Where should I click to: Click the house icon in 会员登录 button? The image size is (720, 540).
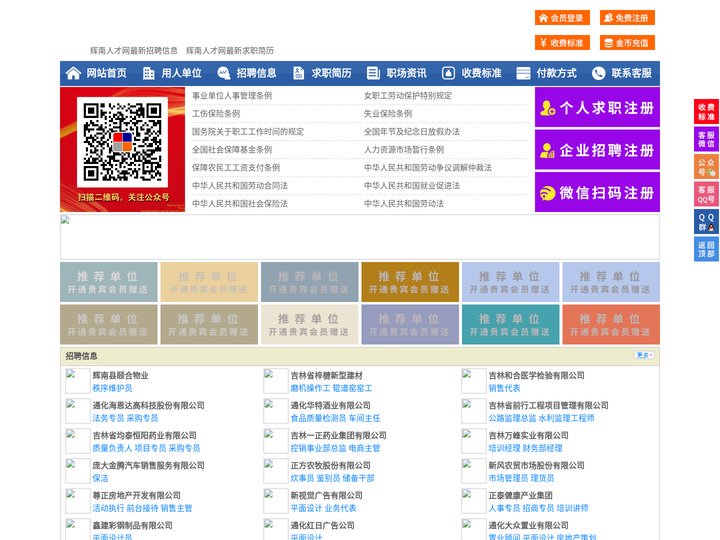[x=544, y=18]
